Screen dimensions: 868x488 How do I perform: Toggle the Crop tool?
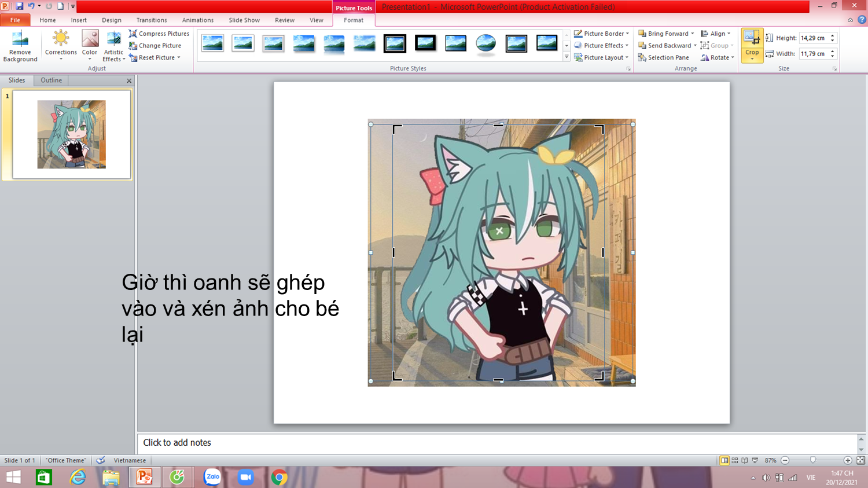[x=752, y=39]
